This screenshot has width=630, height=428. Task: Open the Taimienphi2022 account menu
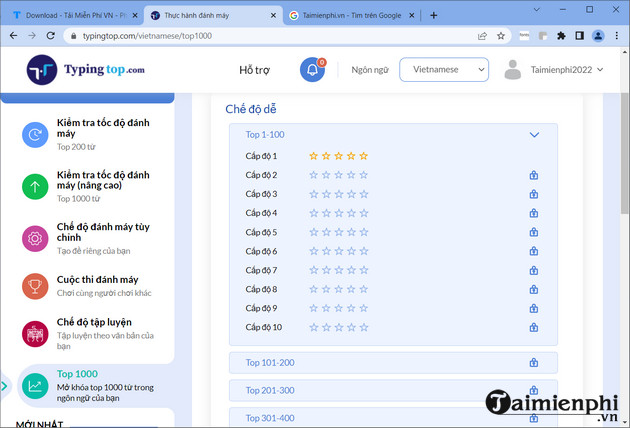click(x=567, y=70)
